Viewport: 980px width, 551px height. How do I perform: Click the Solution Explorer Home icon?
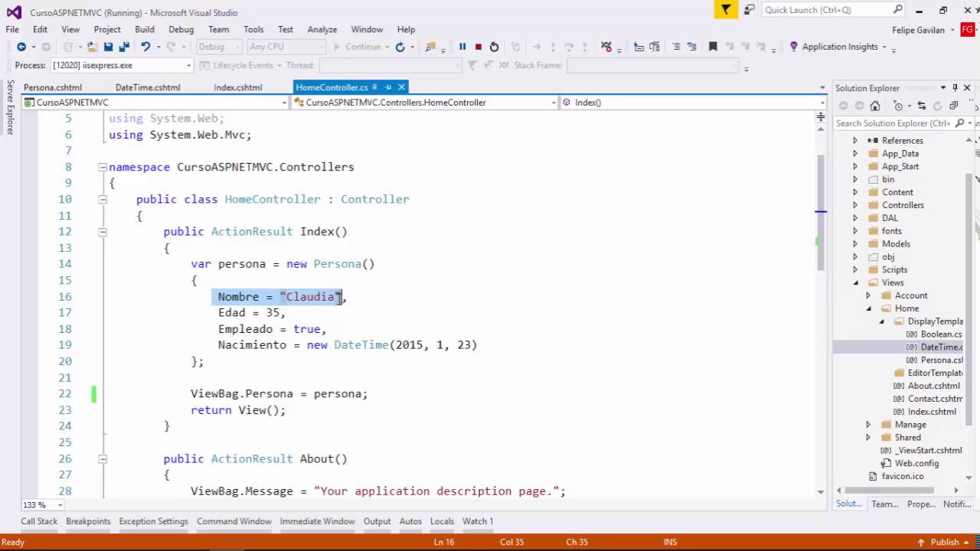[875, 106]
